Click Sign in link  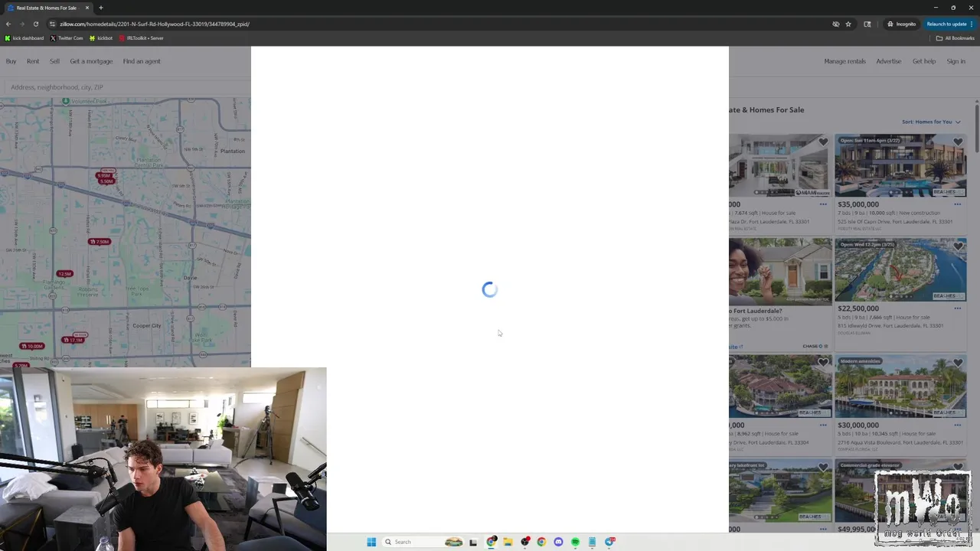[956, 61]
